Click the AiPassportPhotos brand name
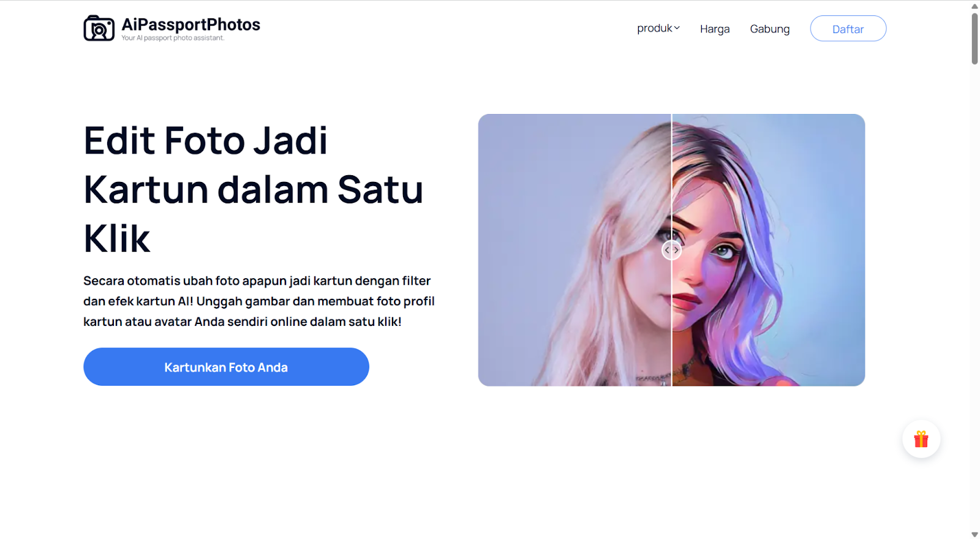The width and height of the screenshot is (980, 539). click(x=191, y=24)
